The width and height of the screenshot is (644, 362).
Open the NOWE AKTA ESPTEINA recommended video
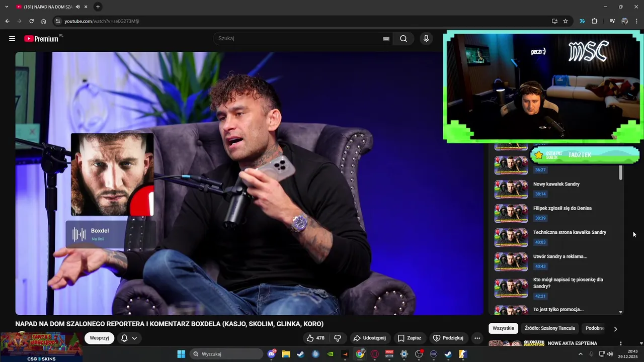point(572,343)
